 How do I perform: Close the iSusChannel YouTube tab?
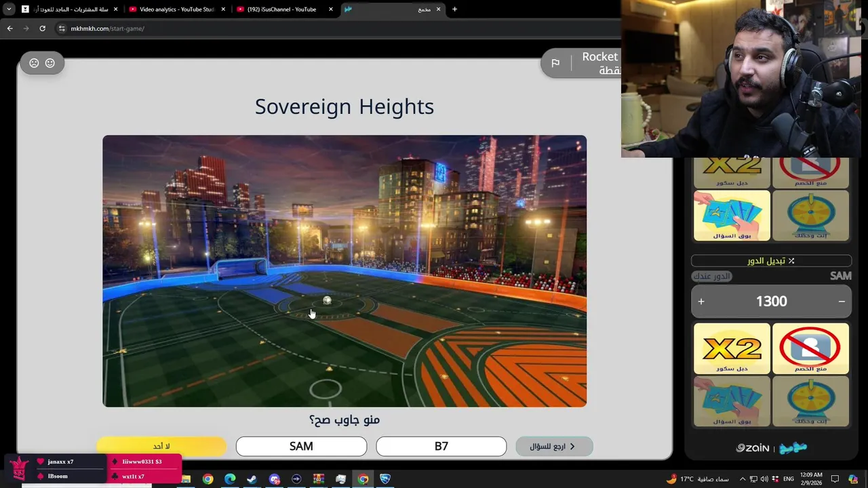click(331, 9)
